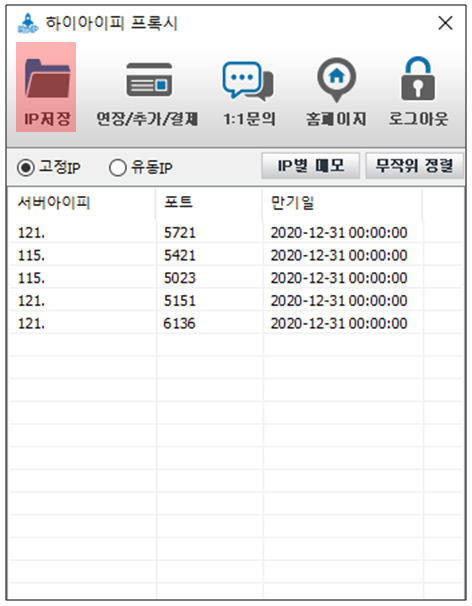Viewport: 472px width, 606px height.
Task: Click the first empty list row
Action: coord(236,346)
